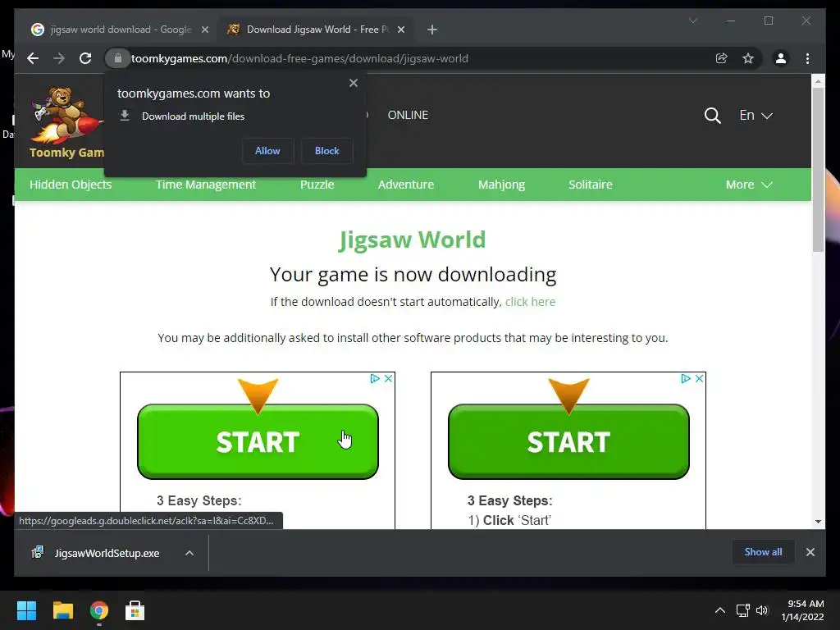Screen dimensions: 840x630
Task: Open the Solitaire category
Action: coord(591,185)
